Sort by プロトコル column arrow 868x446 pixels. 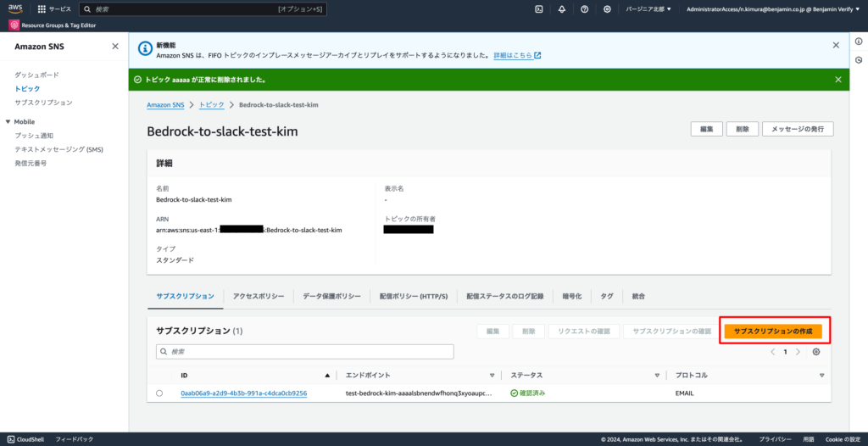point(821,376)
